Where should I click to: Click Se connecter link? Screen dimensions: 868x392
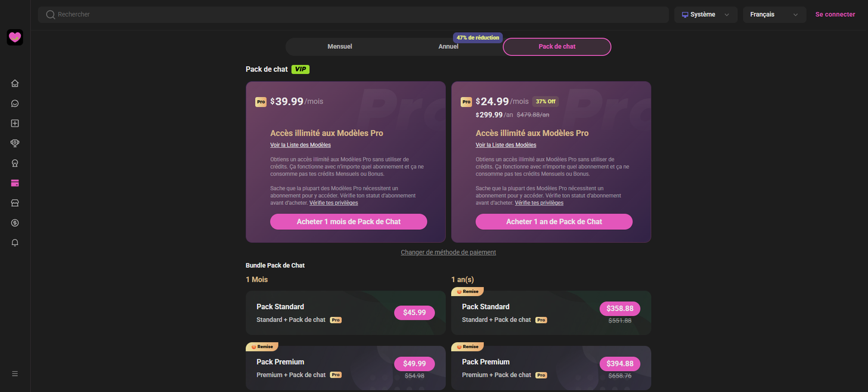[835, 14]
